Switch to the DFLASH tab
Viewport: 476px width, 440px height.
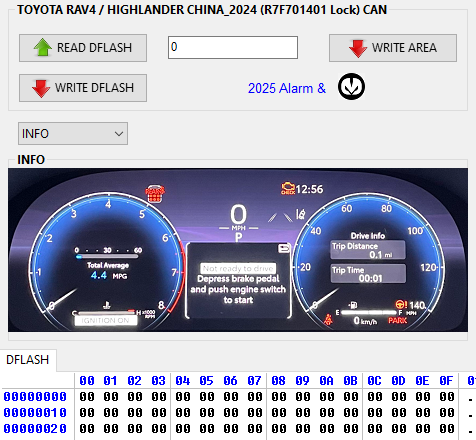(28, 360)
